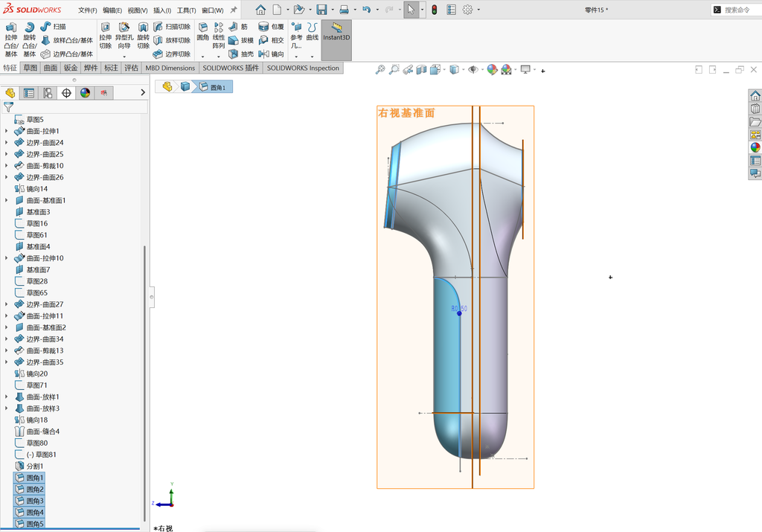Open the 文件(F) menu
This screenshot has width=762, height=532.
tap(88, 10)
